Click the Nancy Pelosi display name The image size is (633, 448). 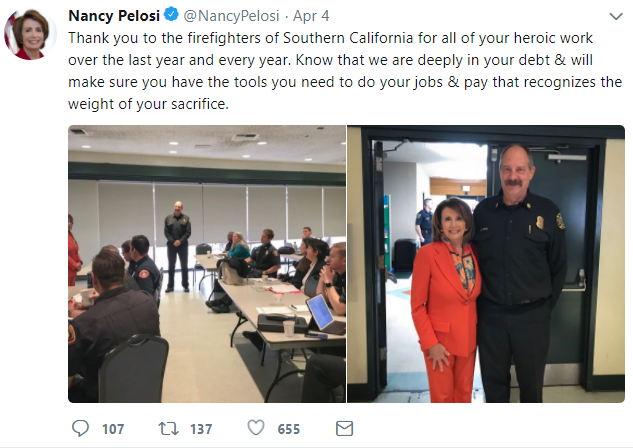tap(115, 16)
